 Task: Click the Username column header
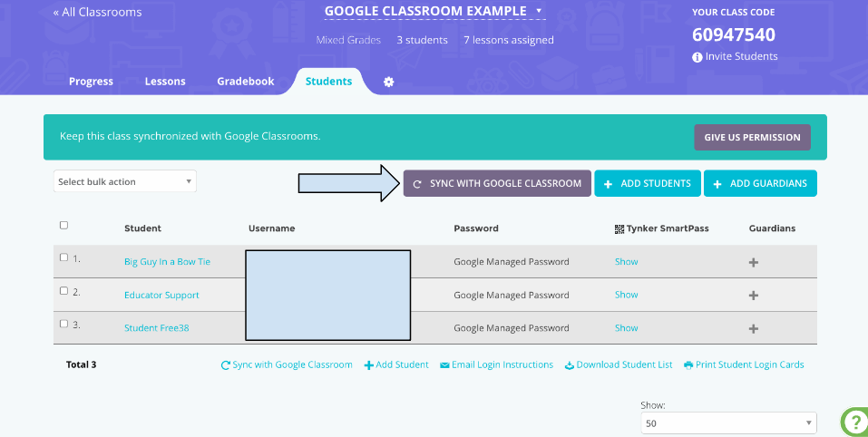point(272,228)
